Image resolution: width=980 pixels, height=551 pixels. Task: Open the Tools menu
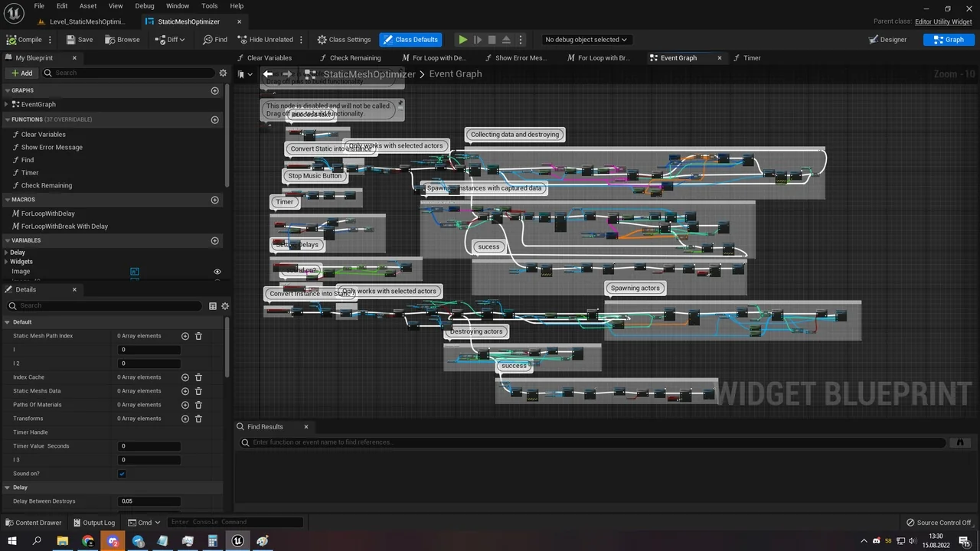coord(209,6)
